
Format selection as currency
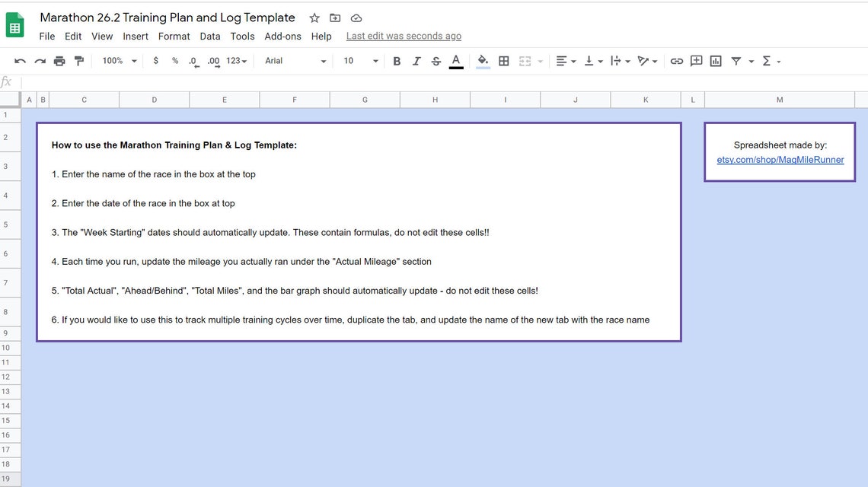pos(155,61)
